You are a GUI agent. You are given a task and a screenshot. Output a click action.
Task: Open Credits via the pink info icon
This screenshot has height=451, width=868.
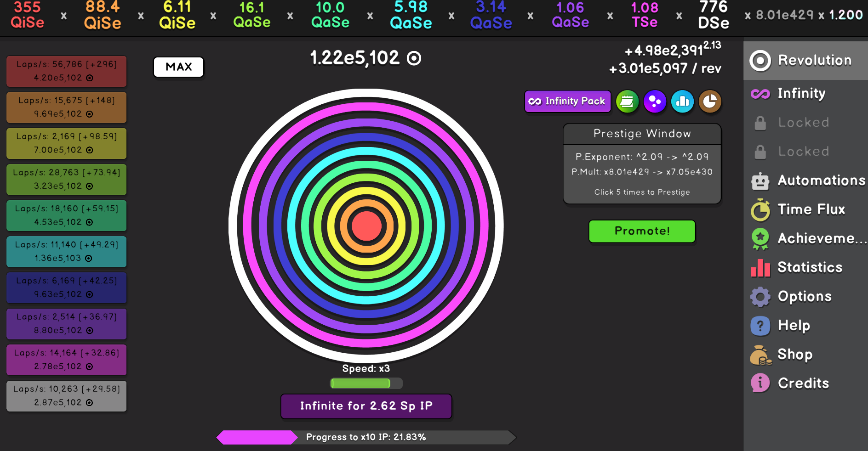pyautogui.click(x=760, y=383)
